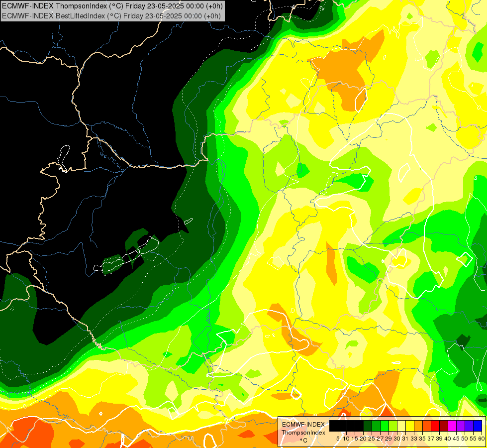Select the dark red 39–40 legend swatch
The width and height of the screenshot is (487, 448).
click(x=444, y=426)
